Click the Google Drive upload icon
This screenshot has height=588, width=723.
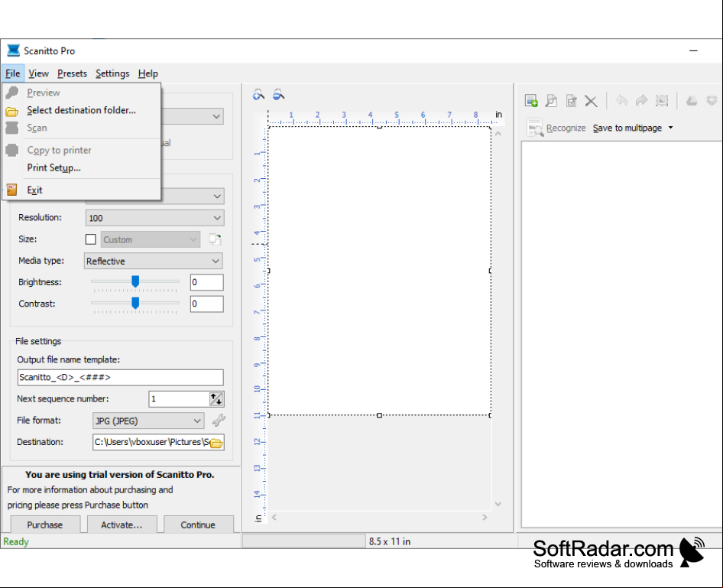pos(692,100)
